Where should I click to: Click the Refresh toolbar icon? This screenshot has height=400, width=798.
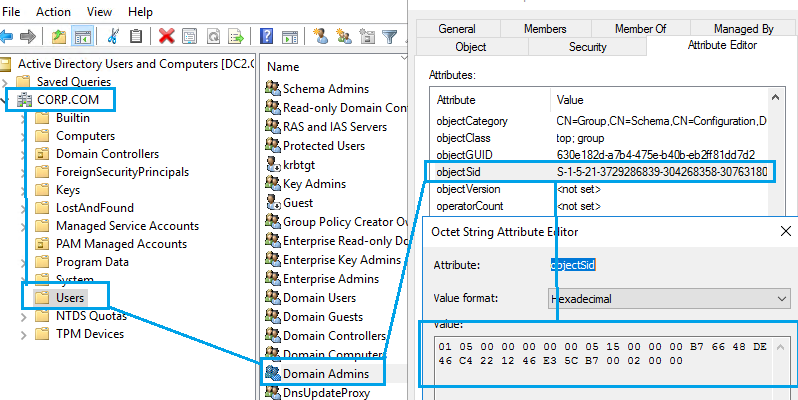(213, 36)
